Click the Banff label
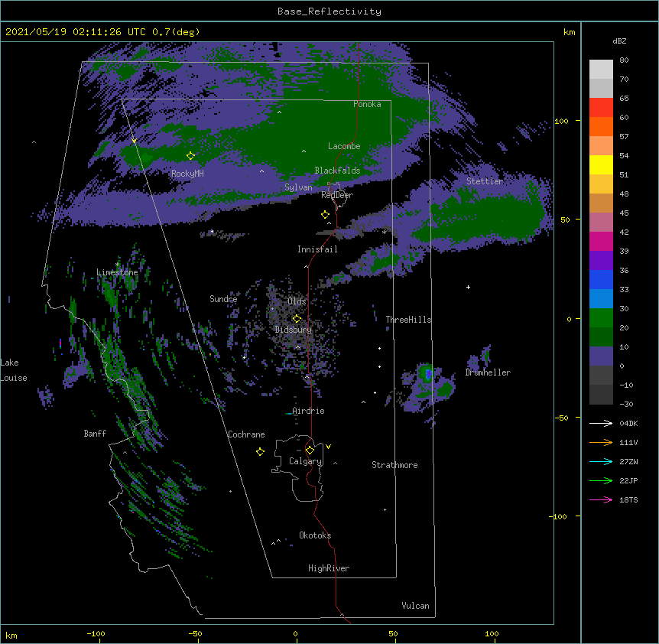The width and height of the screenshot is (659, 644). pos(95,434)
